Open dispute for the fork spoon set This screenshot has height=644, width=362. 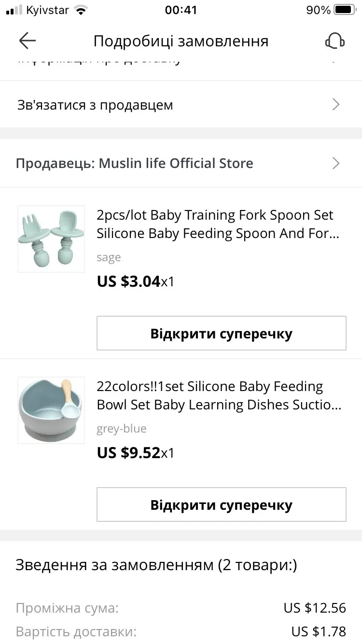[222, 333]
